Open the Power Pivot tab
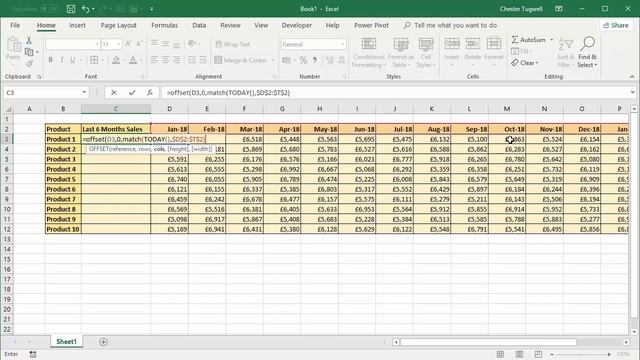 pyautogui.click(x=371, y=25)
